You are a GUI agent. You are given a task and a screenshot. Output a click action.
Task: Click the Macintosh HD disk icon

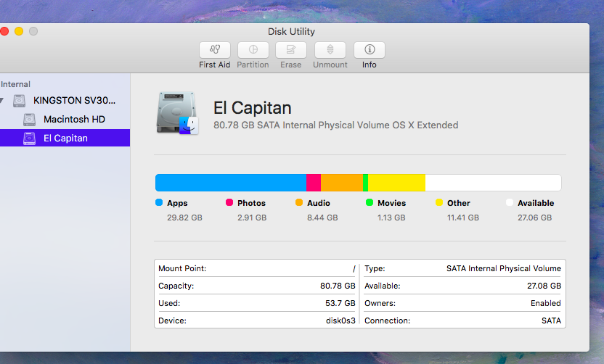point(29,120)
